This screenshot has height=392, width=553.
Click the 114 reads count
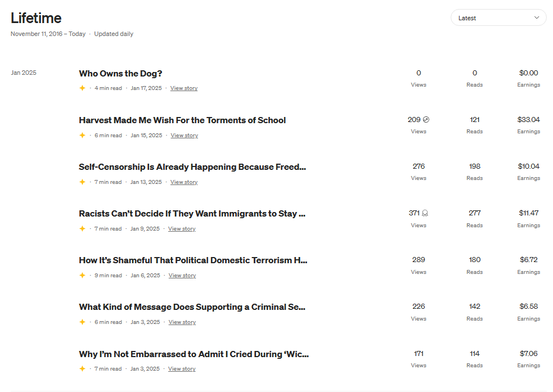tap(474, 354)
